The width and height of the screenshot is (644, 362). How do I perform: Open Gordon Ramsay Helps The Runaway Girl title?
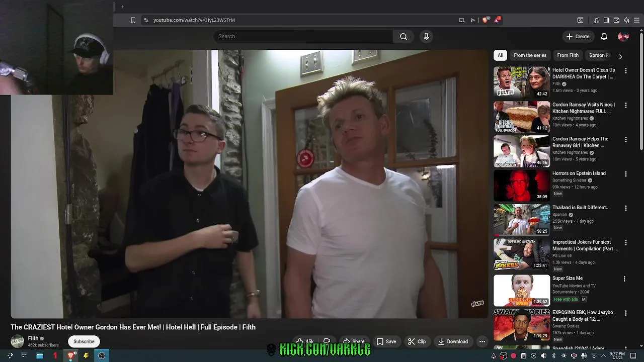581,142
